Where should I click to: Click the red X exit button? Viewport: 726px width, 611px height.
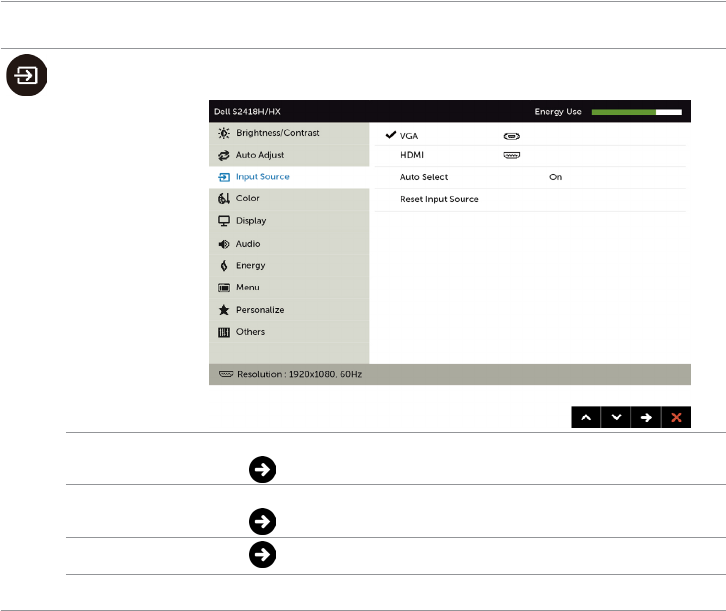[676, 418]
